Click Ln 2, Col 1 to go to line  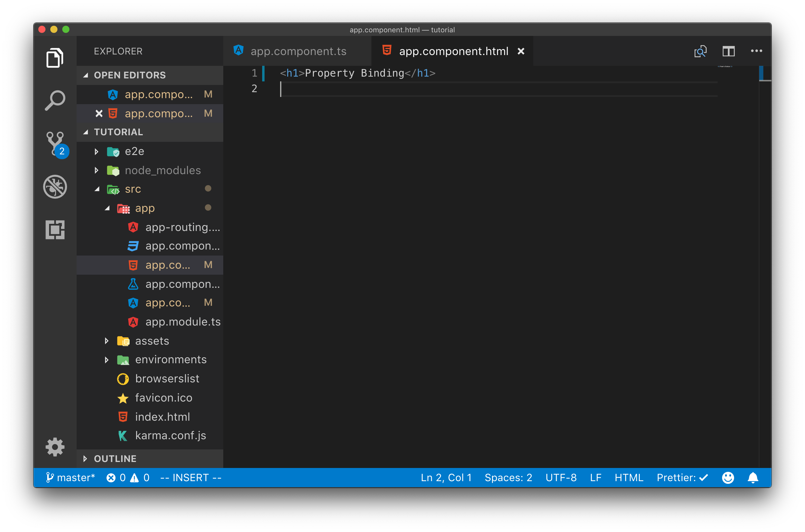(x=446, y=478)
